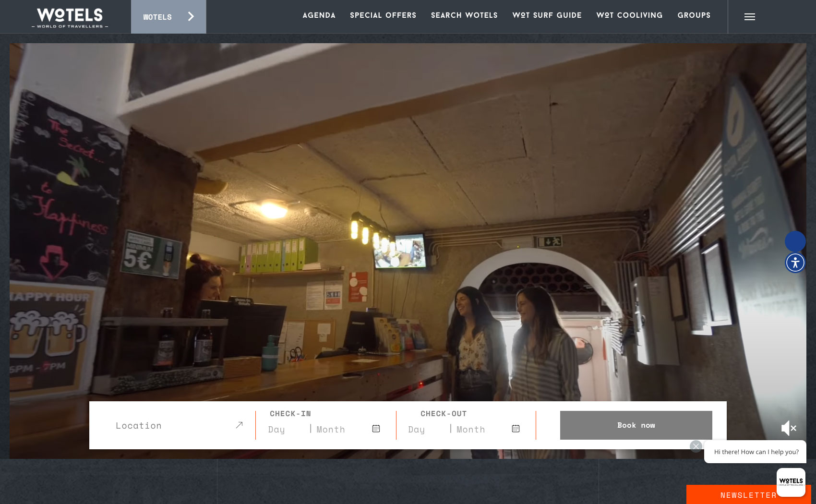Click the solid blue circle button
The width and height of the screenshot is (816, 504).
click(795, 241)
